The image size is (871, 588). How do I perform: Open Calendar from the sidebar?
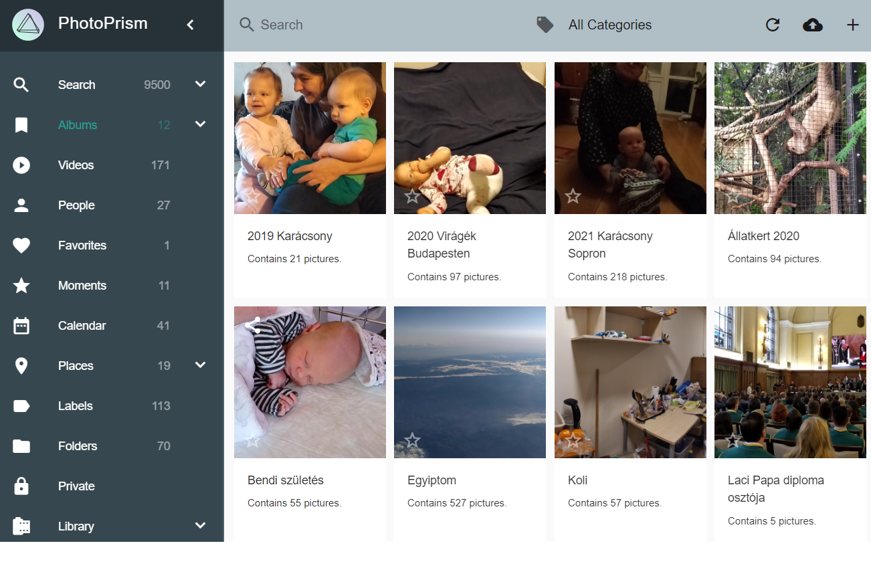[x=82, y=326]
